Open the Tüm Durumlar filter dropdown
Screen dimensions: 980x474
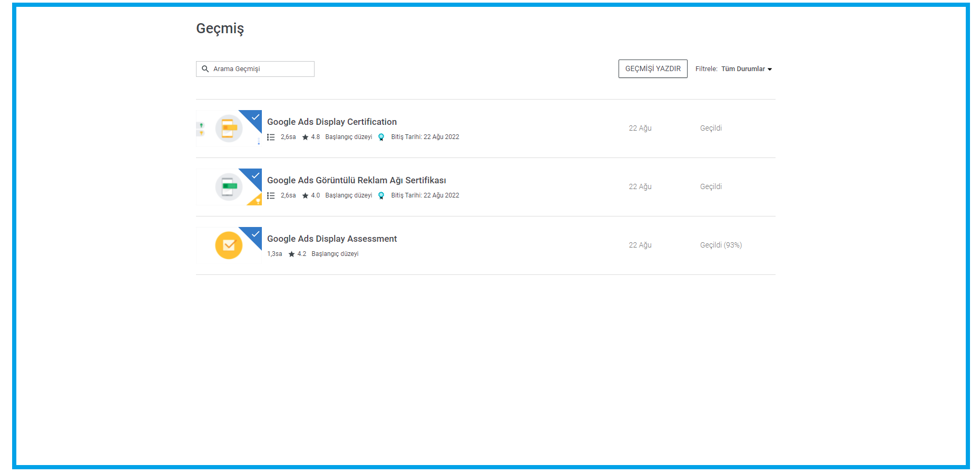(746, 69)
